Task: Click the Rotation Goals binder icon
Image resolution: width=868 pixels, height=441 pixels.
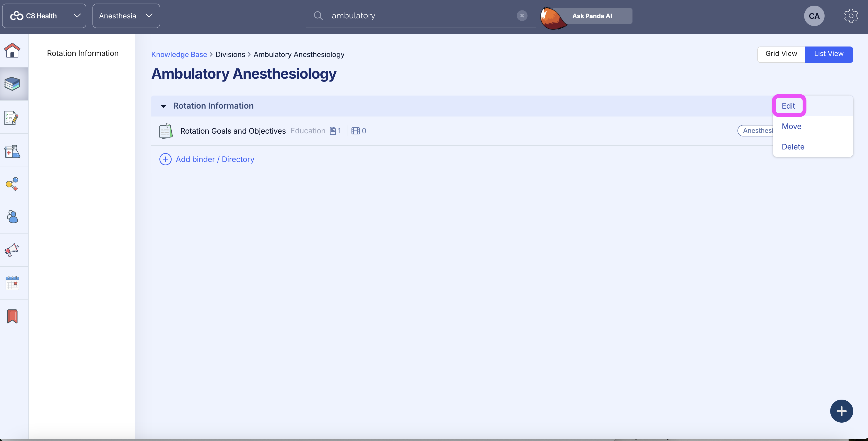Action: coord(166,131)
